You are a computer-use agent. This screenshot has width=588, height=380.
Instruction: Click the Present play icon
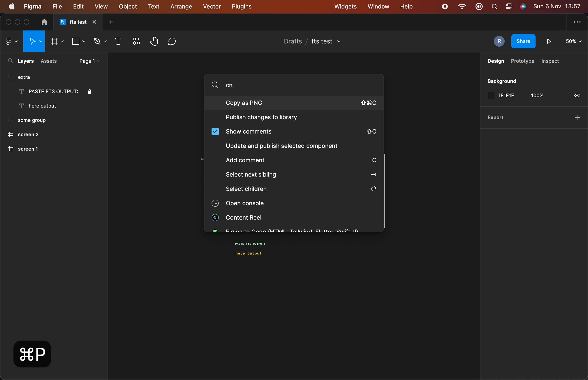point(549,41)
